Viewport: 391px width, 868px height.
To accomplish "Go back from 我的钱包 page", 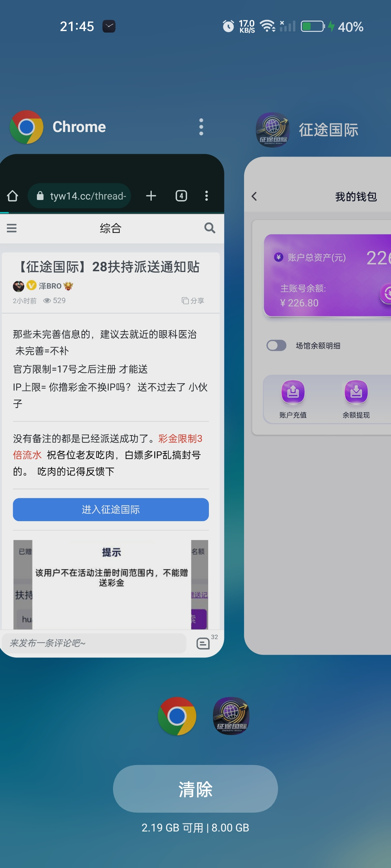I will coord(254,196).
